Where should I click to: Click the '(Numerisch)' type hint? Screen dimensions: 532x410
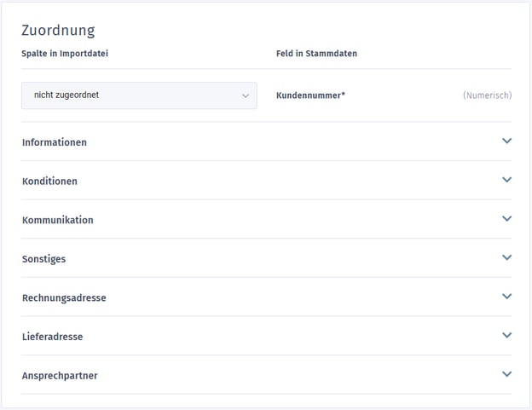click(x=487, y=95)
